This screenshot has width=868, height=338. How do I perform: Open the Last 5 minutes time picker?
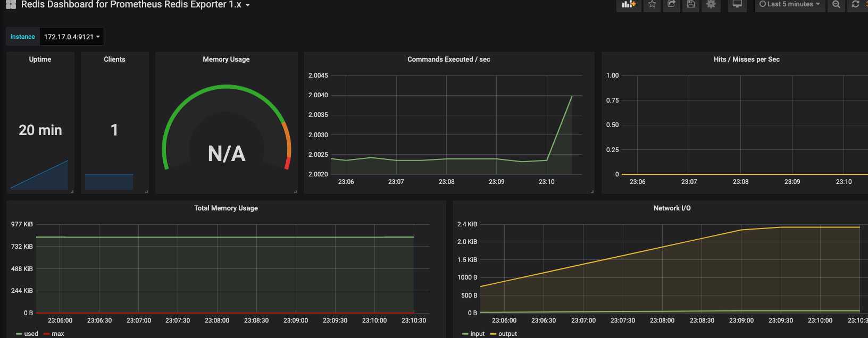[790, 5]
